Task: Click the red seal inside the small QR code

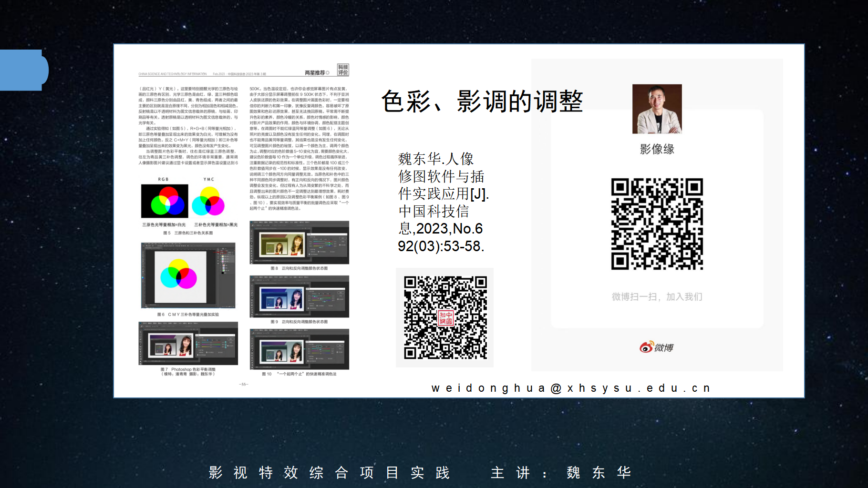Action: tap(445, 318)
